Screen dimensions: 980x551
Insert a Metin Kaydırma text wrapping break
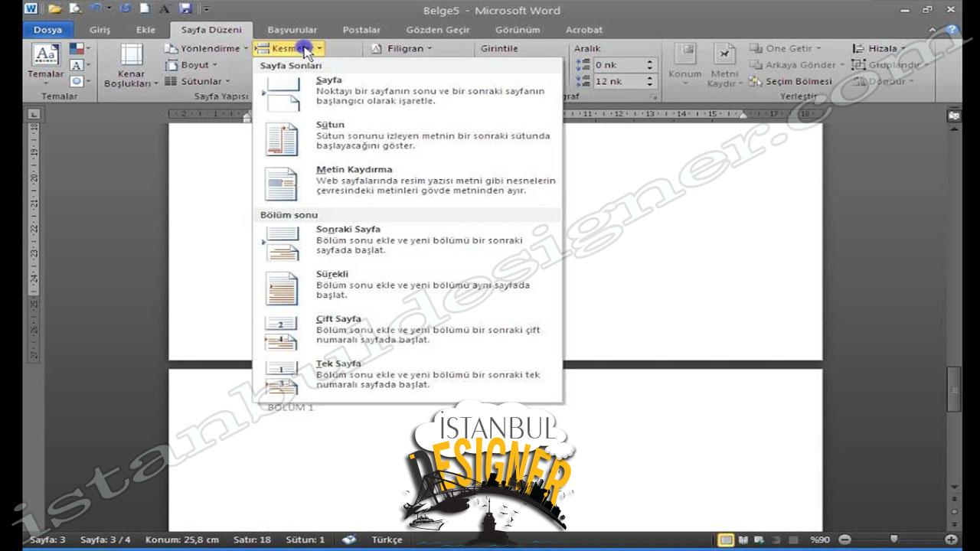pyautogui.click(x=407, y=183)
